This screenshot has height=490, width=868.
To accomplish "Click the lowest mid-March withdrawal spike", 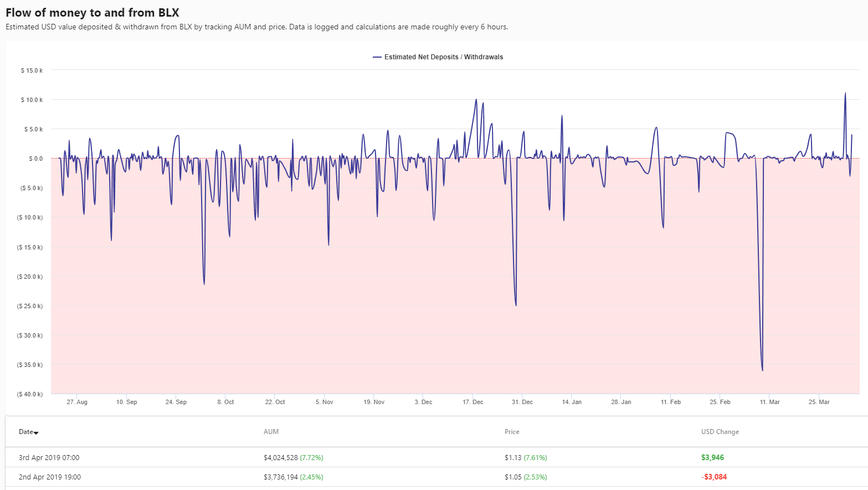I will coord(762,370).
